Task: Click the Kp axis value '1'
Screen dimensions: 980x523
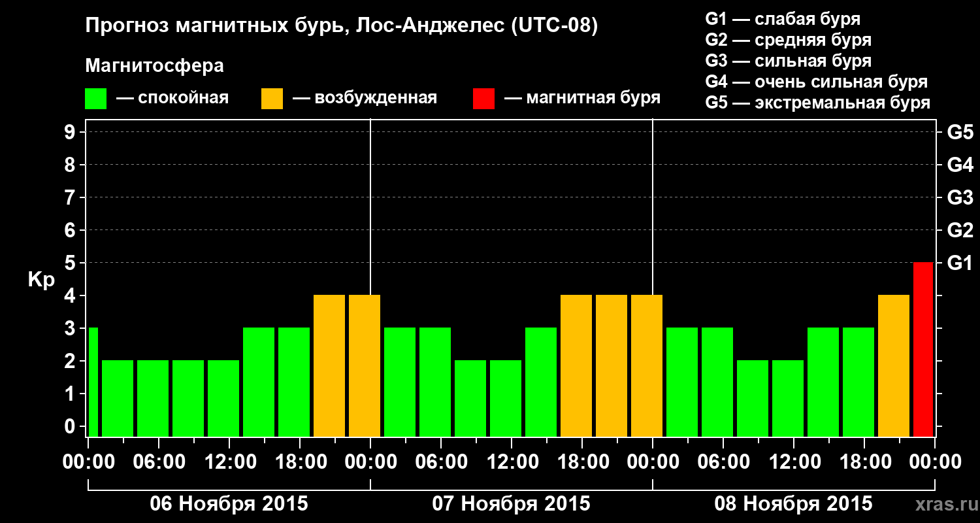Action: coord(71,394)
